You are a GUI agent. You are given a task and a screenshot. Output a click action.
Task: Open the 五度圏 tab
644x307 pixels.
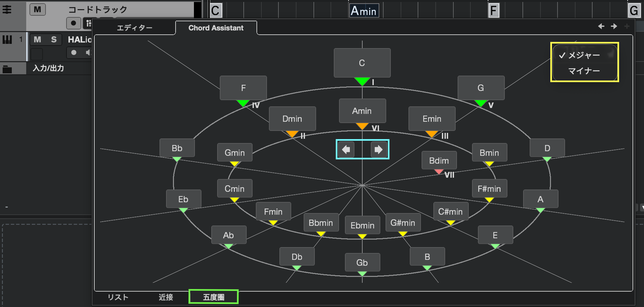point(214,297)
